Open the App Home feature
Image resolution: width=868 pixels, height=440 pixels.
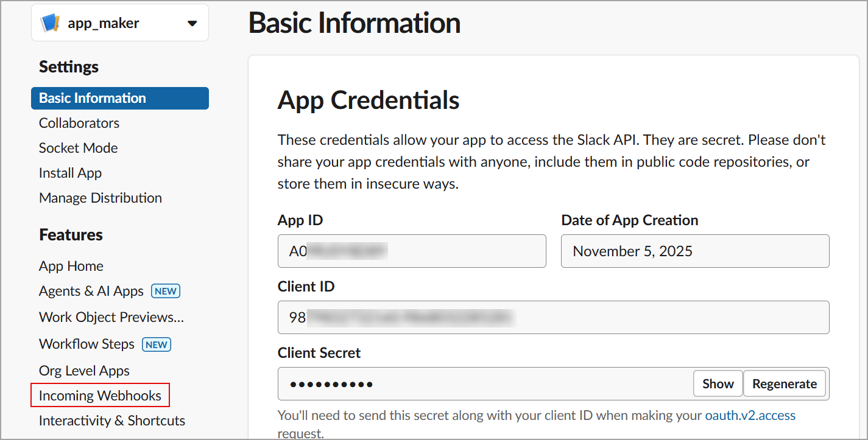tap(71, 266)
